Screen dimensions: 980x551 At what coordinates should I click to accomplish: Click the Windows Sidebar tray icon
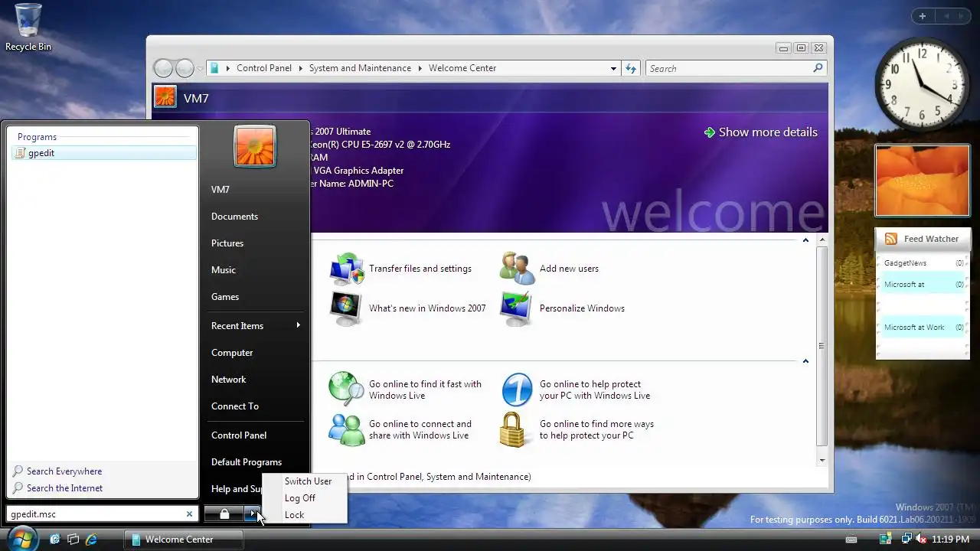point(887,540)
